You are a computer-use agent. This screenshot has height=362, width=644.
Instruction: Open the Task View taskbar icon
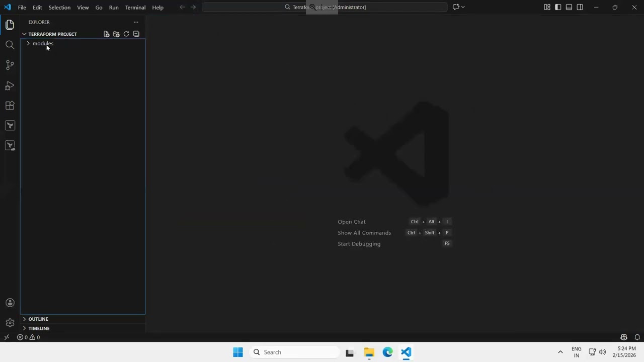[350, 352]
